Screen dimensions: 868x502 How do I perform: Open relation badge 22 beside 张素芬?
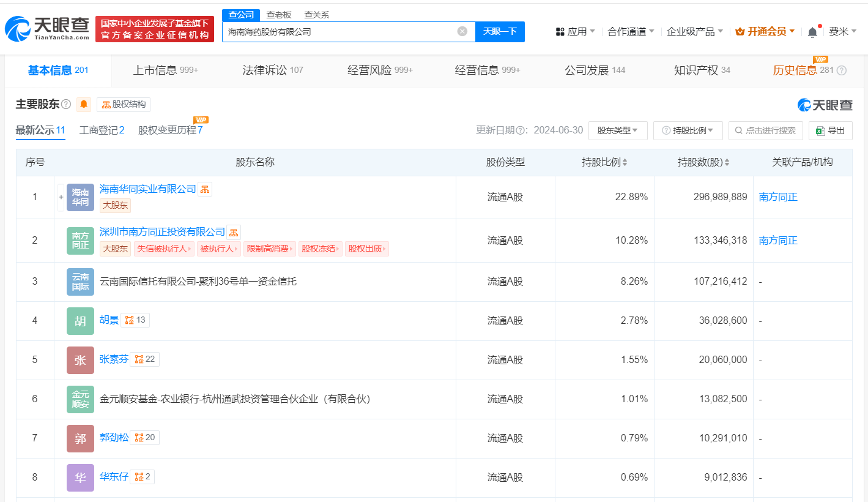click(x=144, y=359)
